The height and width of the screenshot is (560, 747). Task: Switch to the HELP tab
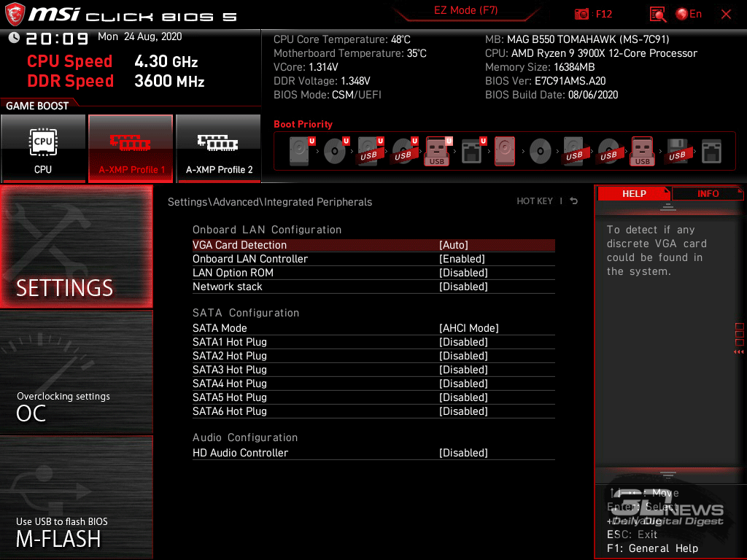634,193
